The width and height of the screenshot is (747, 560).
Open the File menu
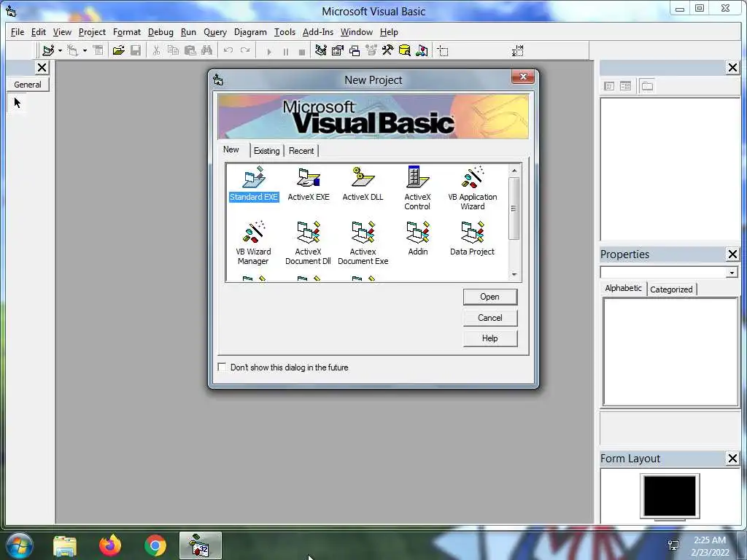pyautogui.click(x=18, y=32)
